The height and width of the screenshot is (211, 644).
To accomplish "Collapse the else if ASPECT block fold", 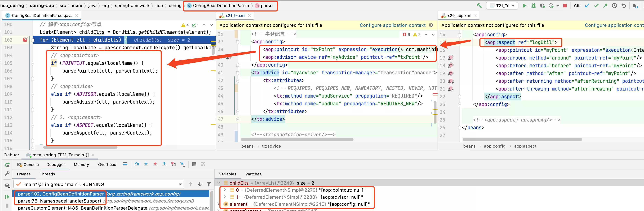I will [x=33, y=125].
